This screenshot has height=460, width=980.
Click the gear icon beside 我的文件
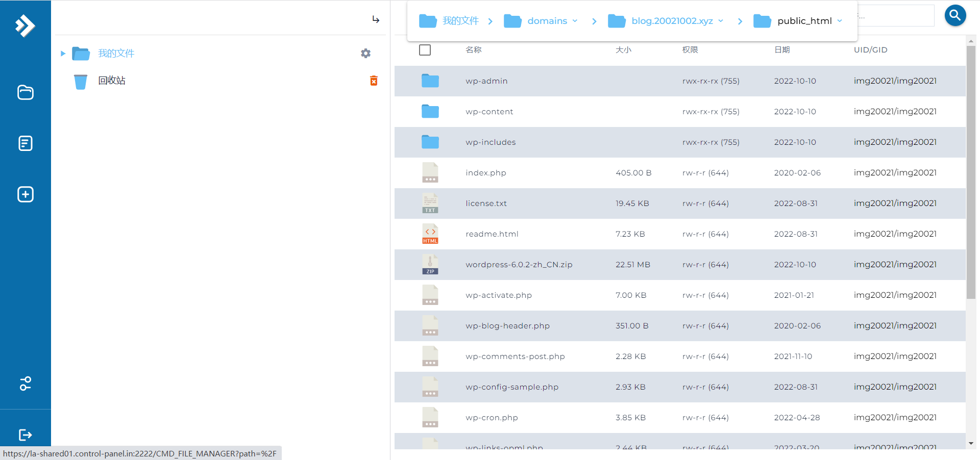(365, 54)
